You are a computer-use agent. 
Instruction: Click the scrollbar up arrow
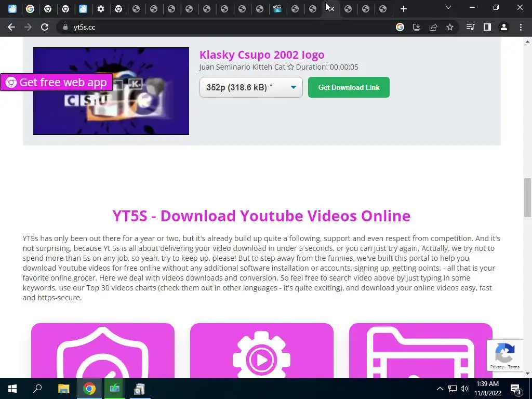tap(527, 42)
